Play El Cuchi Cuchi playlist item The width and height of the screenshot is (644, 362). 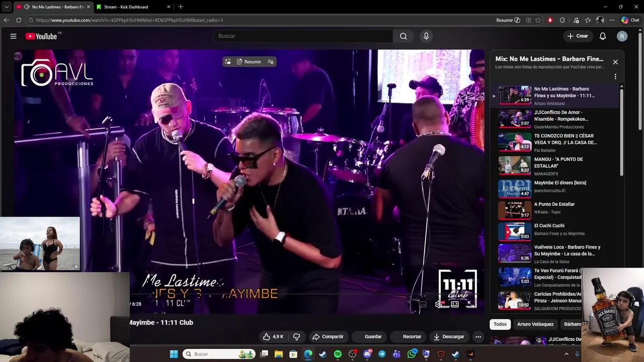tap(554, 232)
